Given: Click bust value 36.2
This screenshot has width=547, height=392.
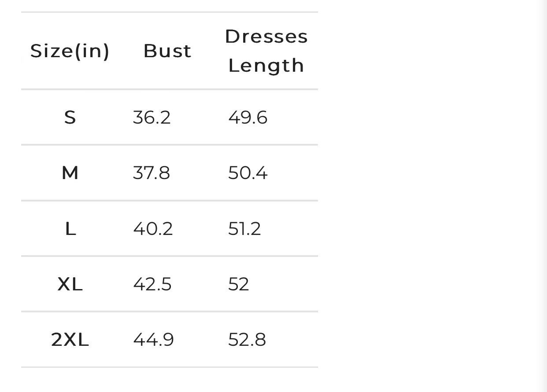Looking at the screenshot, I should click(x=152, y=117).
